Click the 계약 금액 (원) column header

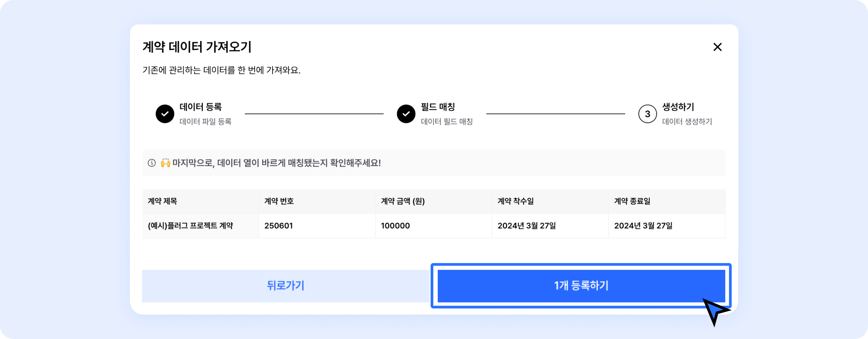coord(403,201)
